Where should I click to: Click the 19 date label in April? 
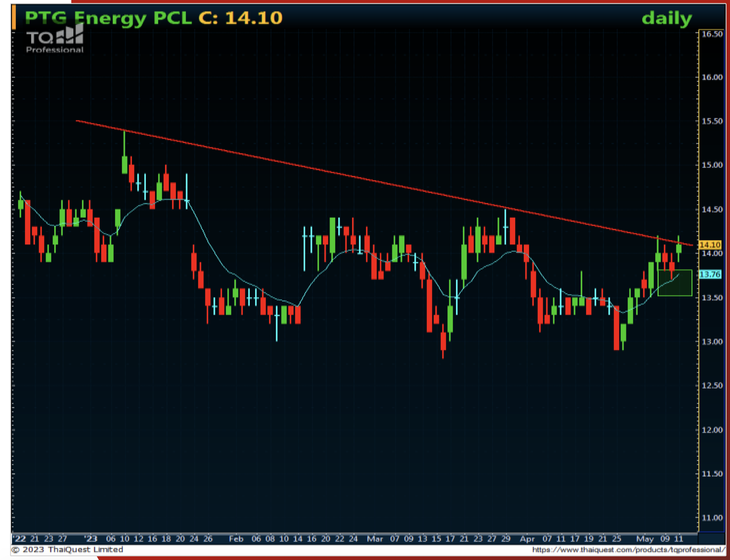(589, 539)
